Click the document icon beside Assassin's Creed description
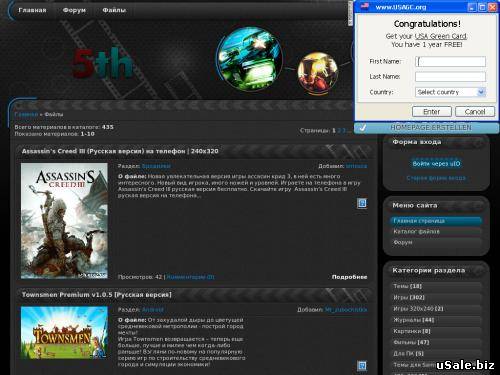Image resolution: width=500 pixels, height=375 pixels. [362, 203]
